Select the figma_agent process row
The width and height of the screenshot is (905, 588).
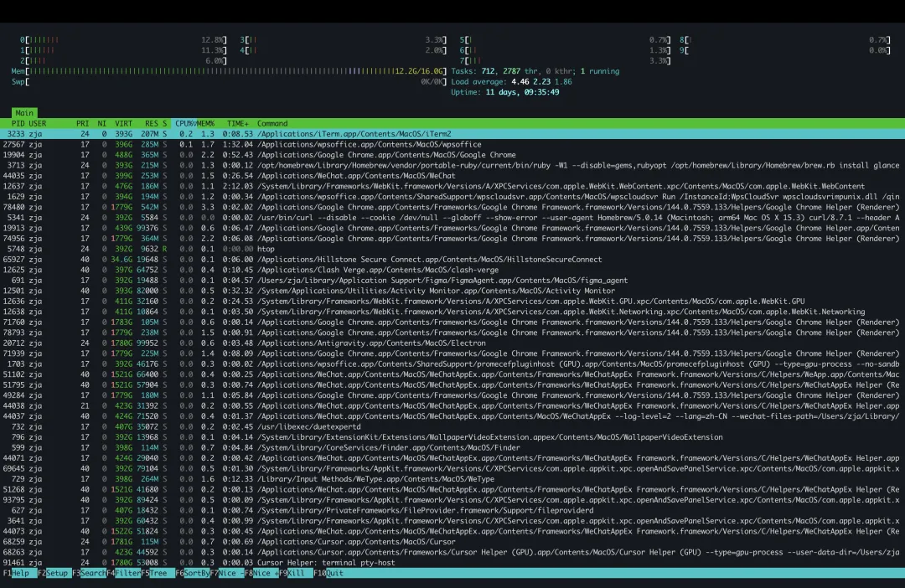452,280
